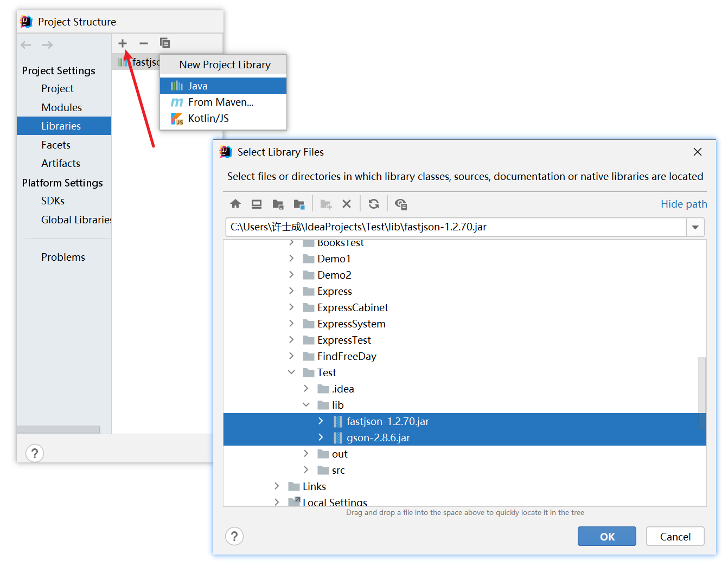Expand the ExpressTest folder

pos(291,340)
